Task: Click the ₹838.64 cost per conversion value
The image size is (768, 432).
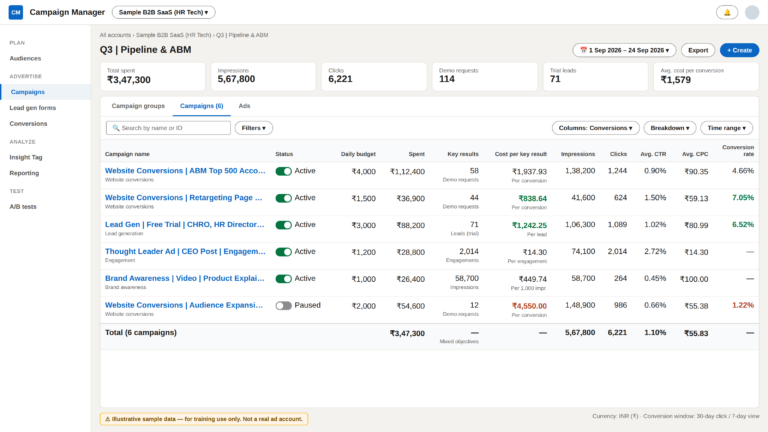Action: click(x=532, y=198)
